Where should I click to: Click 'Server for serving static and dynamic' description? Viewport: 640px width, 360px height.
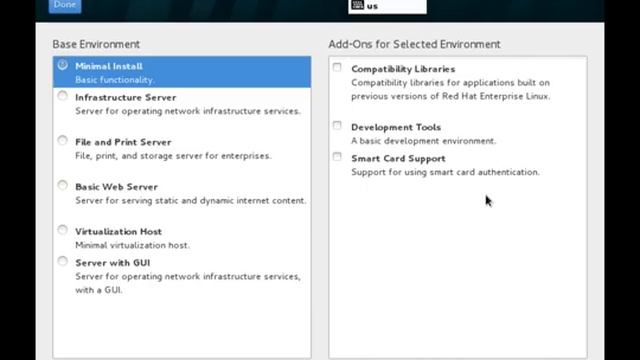click(x=191, y=201)
